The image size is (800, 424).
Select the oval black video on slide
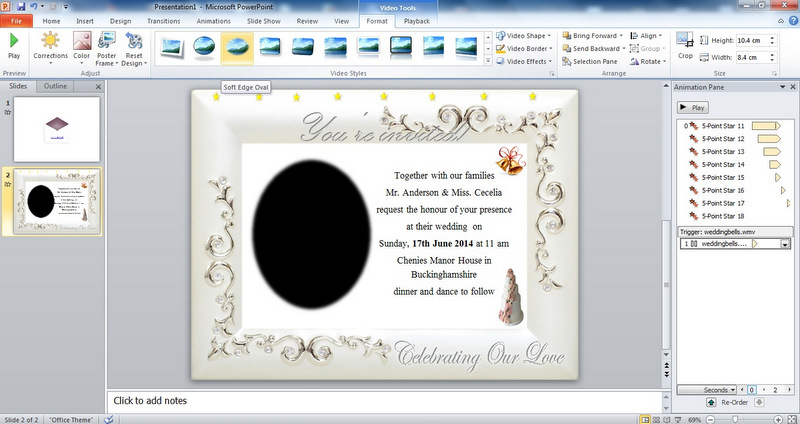311,234
